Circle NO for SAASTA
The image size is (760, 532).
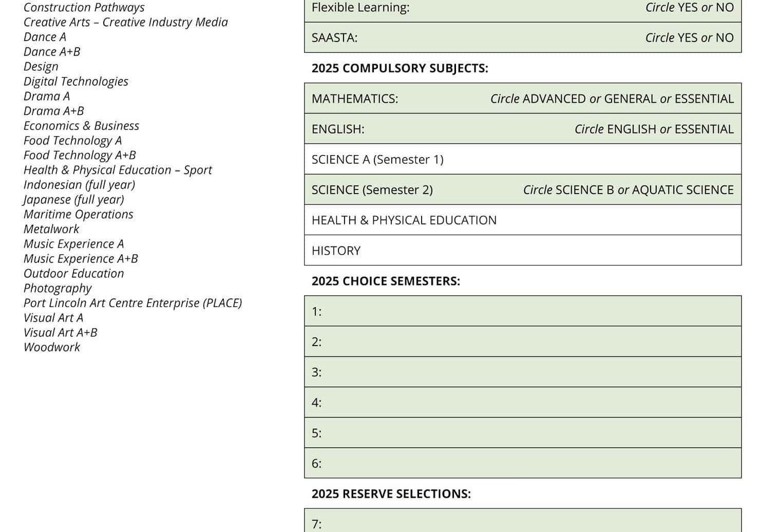click(x=726, y=37)
